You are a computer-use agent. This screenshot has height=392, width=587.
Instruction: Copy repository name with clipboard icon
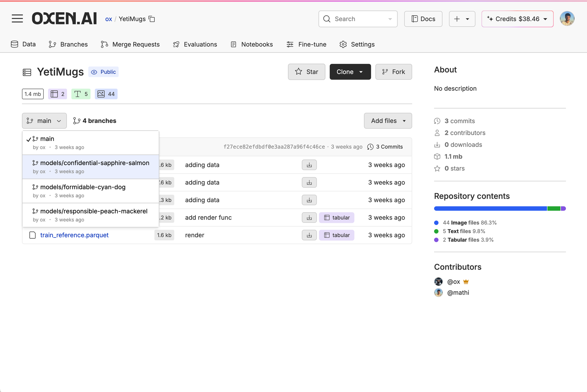point(152,19)
